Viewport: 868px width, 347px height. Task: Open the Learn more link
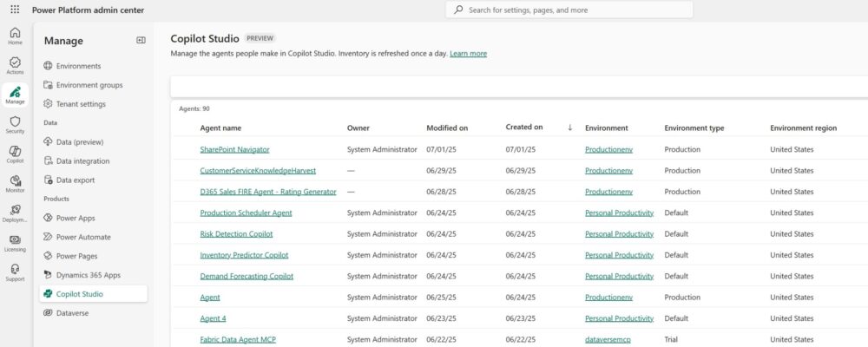tap(469, 54)
